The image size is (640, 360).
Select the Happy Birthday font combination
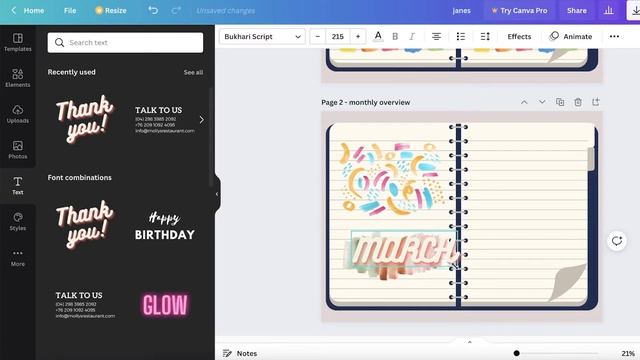click(x=165, y=225)
